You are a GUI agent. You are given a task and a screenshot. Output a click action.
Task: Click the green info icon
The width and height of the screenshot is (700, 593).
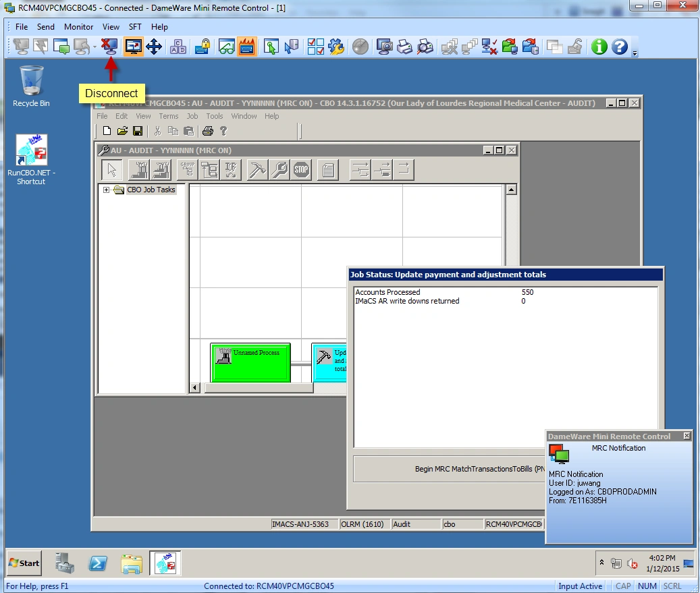[599, 47]
